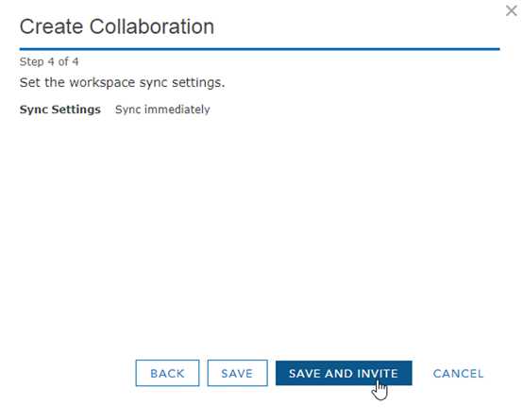Click 'Set the workspace sync settings.' instruction
The width and height of the screenshot is (523, 420).
(x=122, y=83)
